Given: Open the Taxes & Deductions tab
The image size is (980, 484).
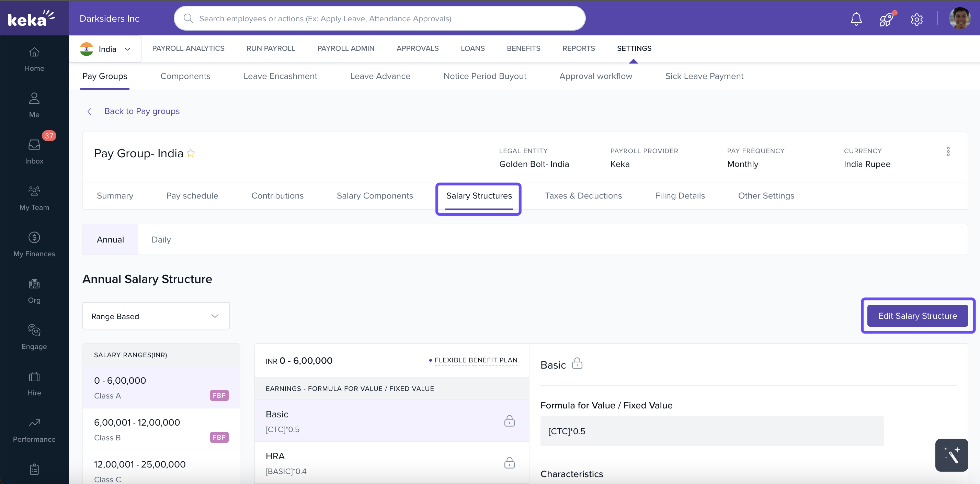Looking at the screenshot, I should (583, 195).
